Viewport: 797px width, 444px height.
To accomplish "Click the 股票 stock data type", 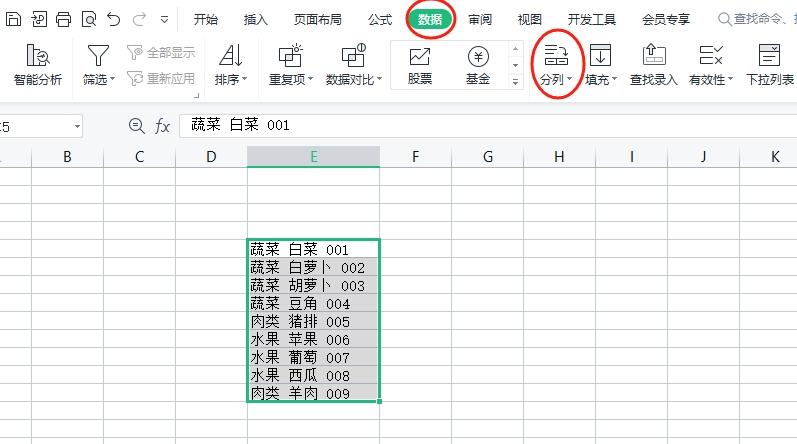I will [x=420, y=65].
